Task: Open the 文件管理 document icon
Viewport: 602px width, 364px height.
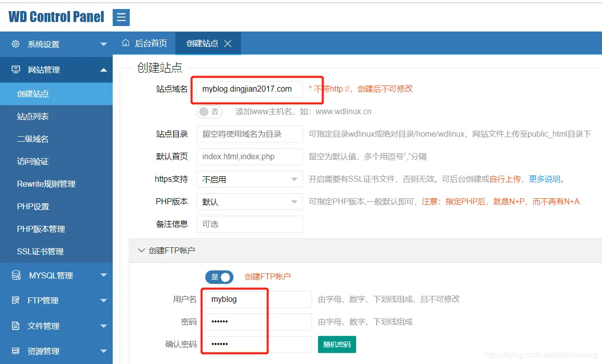Action: (16, 325)
